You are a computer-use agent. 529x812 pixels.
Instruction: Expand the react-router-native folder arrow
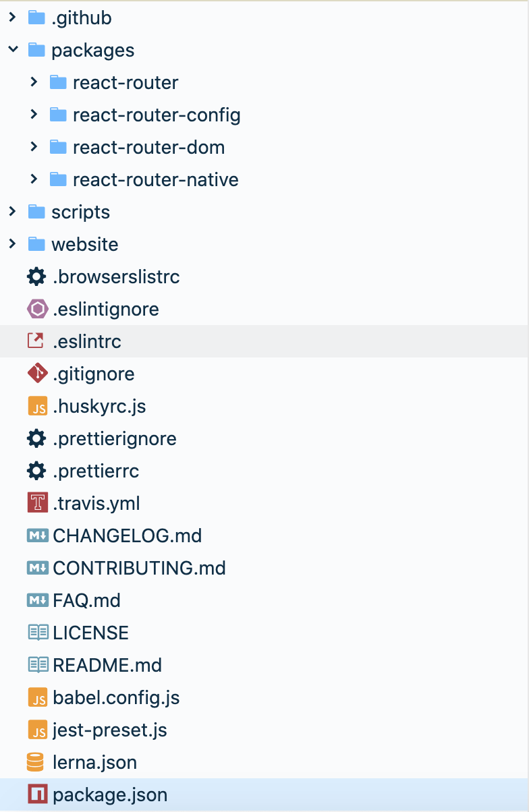[x=34, y=179]
